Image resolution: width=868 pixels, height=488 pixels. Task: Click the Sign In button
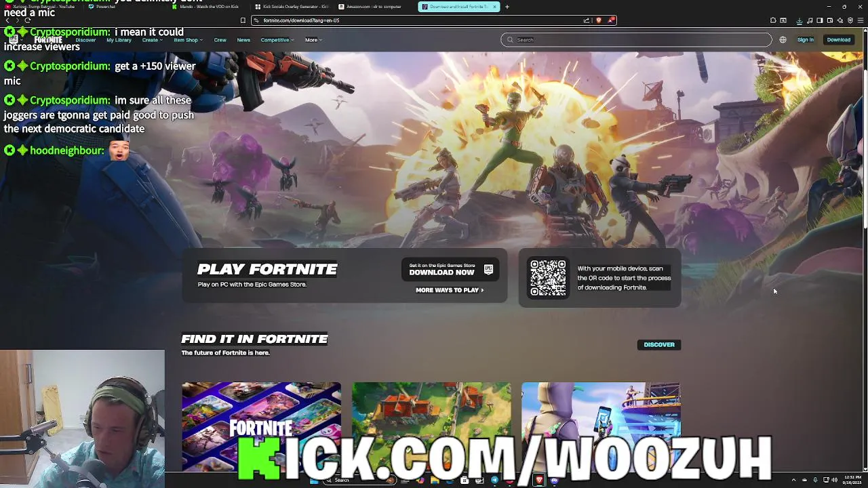point(806,40)
